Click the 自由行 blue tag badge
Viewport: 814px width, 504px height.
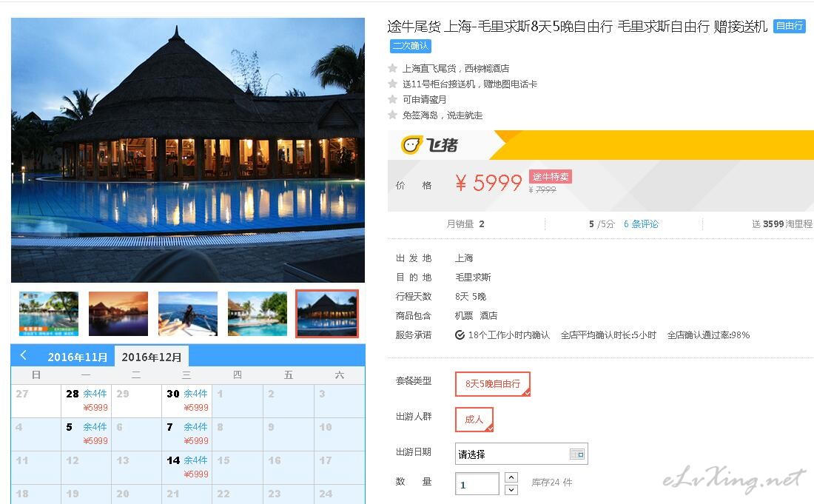(x=789, y=26)
